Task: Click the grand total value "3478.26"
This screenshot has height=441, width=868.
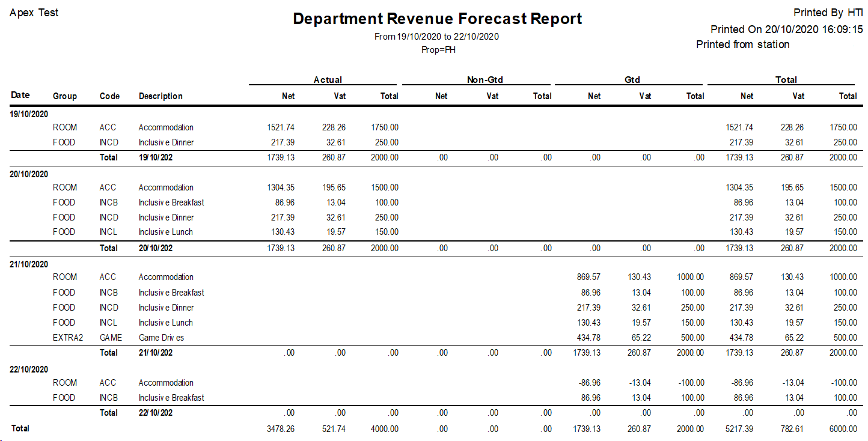Action: coord(281,429)
